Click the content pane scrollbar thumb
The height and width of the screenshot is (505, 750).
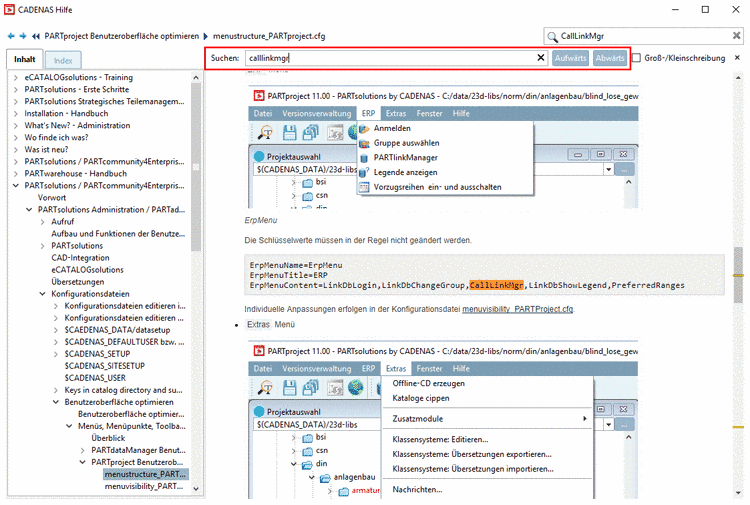point(739,274)
